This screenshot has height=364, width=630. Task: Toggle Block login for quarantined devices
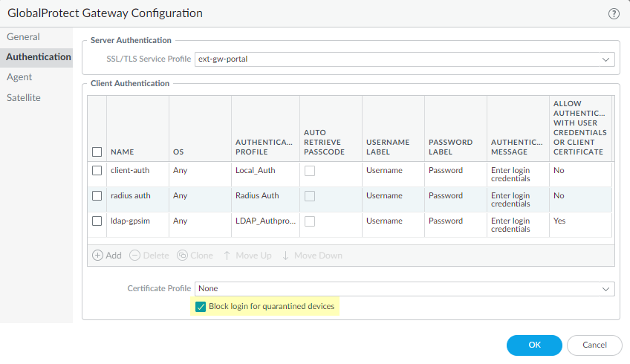(201, 307)
